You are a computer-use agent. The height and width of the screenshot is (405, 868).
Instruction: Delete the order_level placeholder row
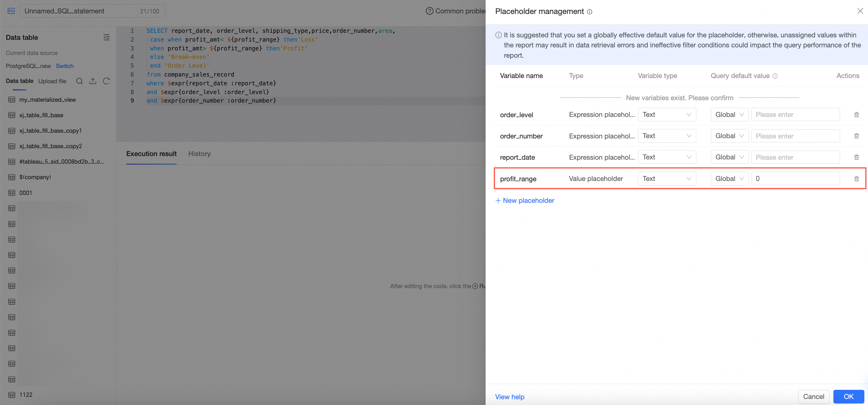click(856, 114)
